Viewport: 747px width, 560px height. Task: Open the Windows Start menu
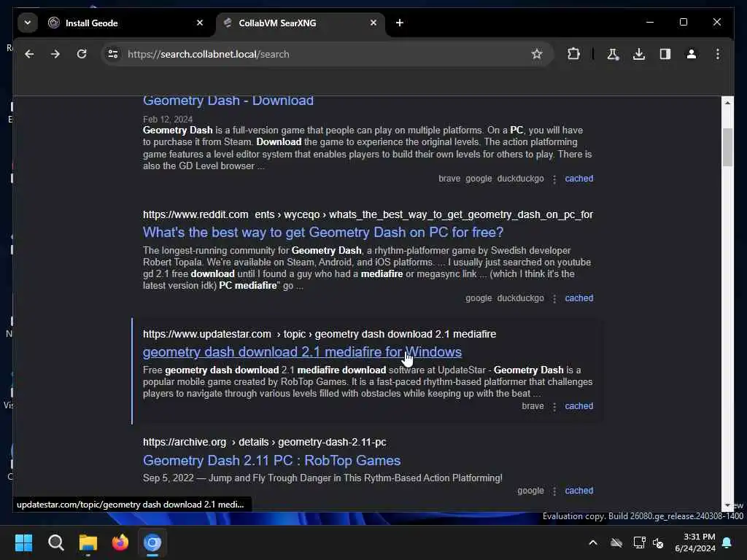(x=24, y=542)
